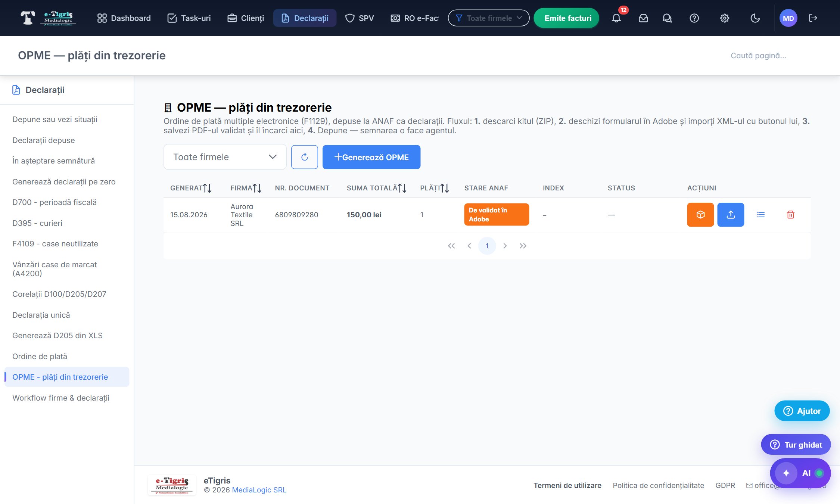Image resolution: width=840 pixels, height=504 pixels.
Task: Open the Termeni de utilizare link
Action: point(567,485)
